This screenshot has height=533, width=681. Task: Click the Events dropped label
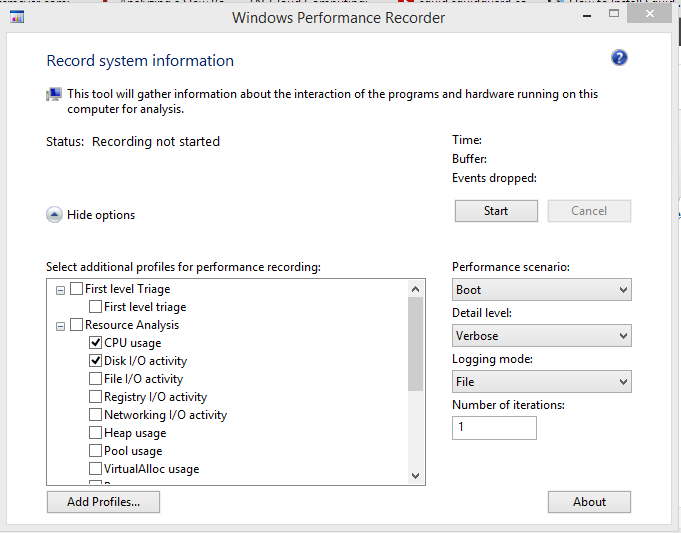(x=494, y=178)
